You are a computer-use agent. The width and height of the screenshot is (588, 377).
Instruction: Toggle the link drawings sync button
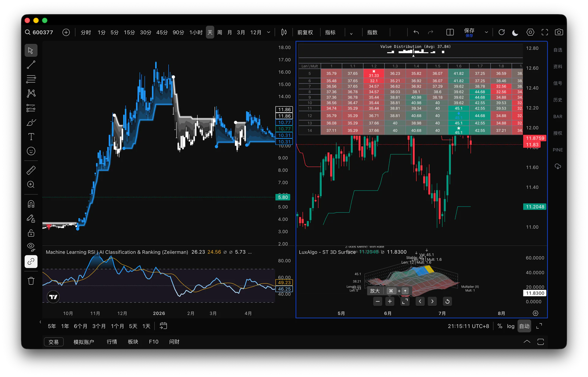pyautogui.click(x=31, y=262)
